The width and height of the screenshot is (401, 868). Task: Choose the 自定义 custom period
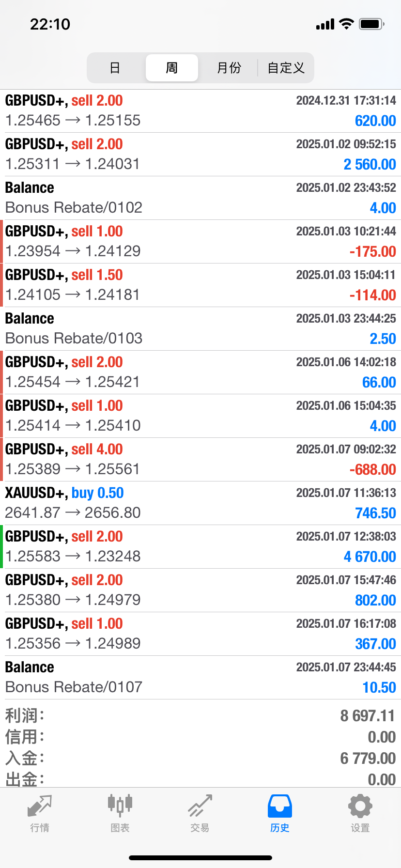[286, 68]
